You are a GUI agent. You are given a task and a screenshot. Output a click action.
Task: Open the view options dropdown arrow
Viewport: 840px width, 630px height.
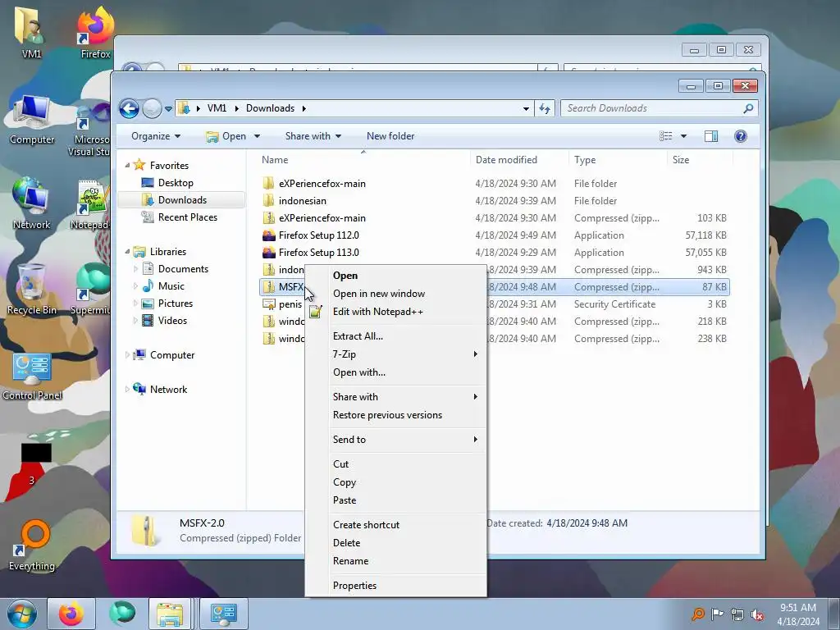(683, 136)
